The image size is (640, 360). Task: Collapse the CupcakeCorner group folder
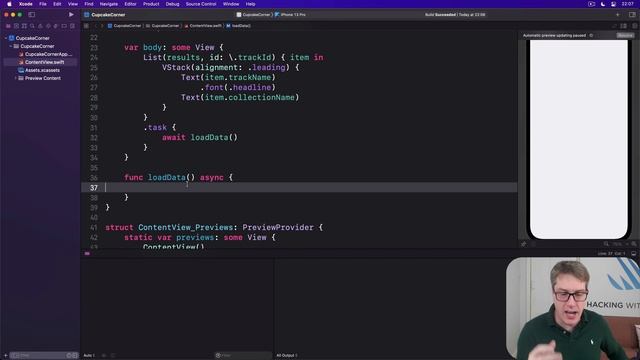pos(11,46)
